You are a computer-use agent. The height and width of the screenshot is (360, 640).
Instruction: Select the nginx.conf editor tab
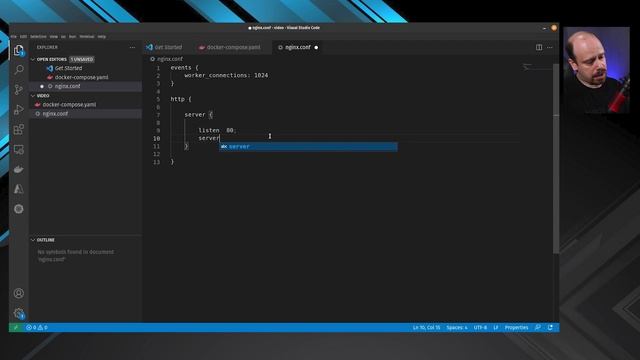point(298,47)
